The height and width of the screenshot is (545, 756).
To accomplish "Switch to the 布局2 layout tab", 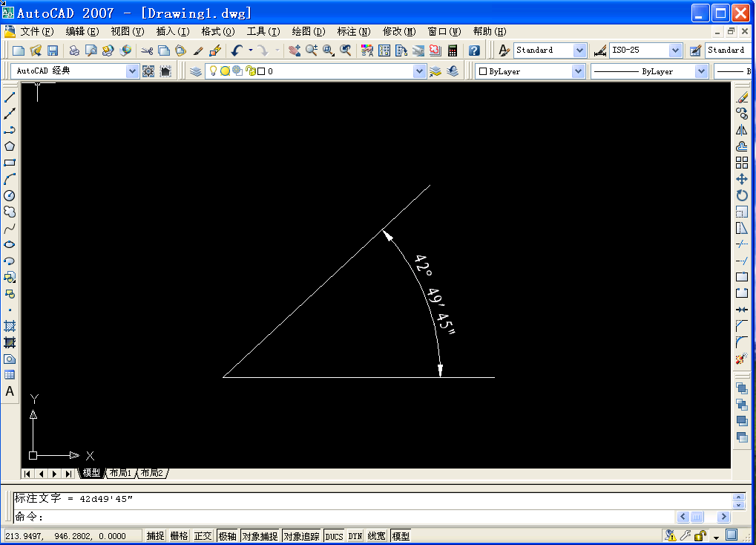I will click(152, 473).
